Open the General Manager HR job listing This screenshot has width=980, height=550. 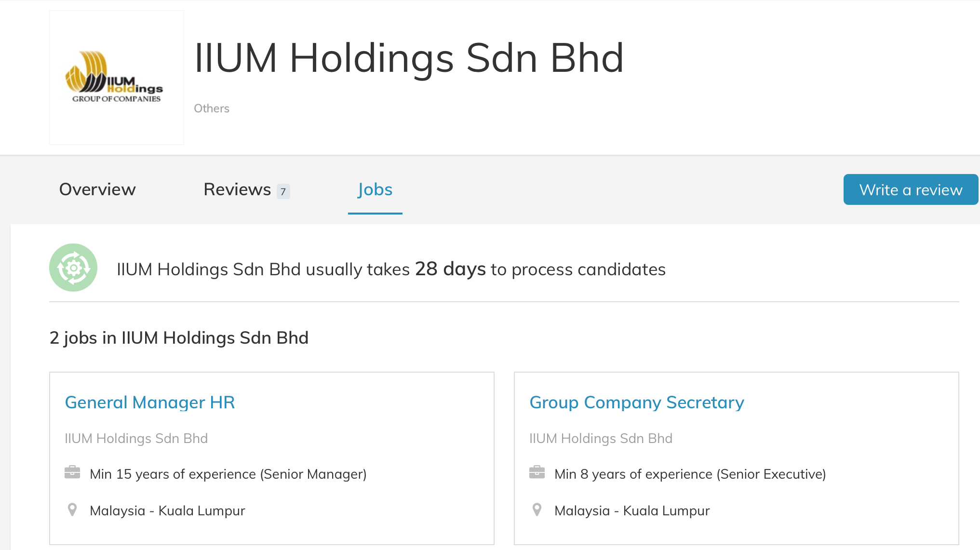click(x=150, y=402)
